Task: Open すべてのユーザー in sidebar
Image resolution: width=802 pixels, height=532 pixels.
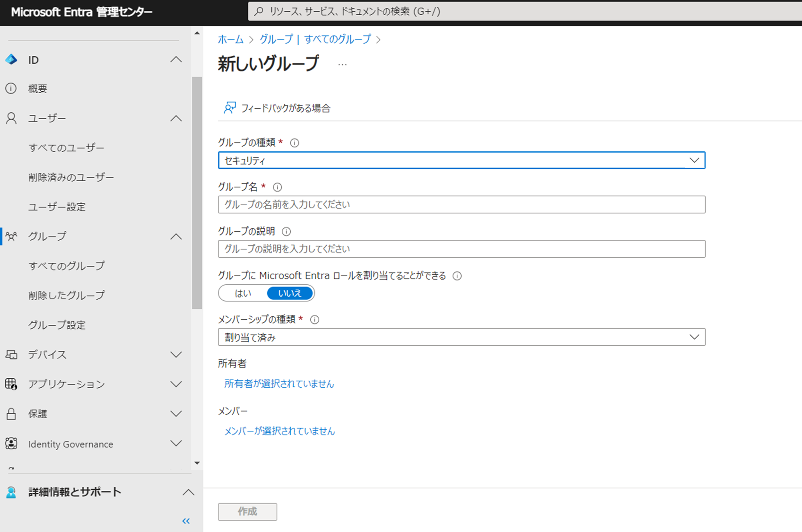Action: pos(66,148)
